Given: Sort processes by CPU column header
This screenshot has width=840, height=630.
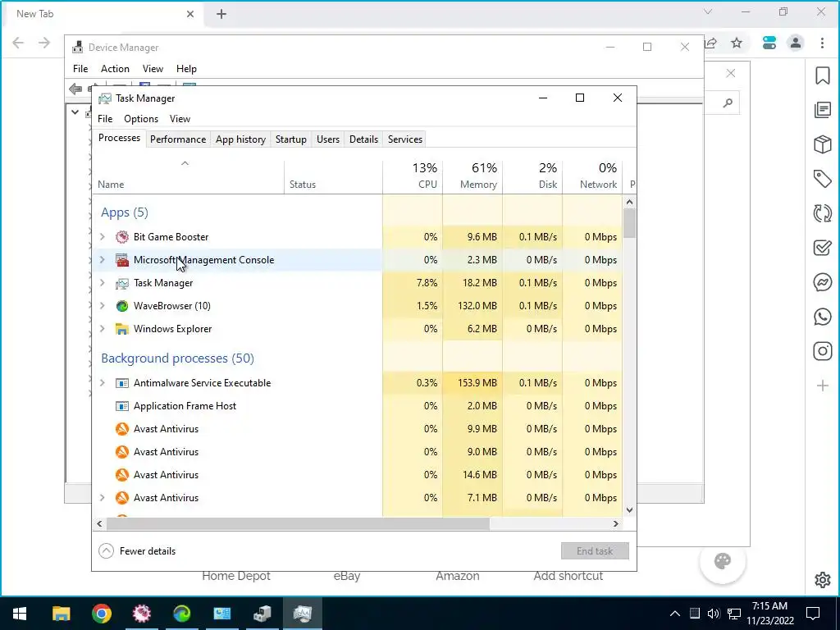Looking at the screenshot, I should 413,176.
